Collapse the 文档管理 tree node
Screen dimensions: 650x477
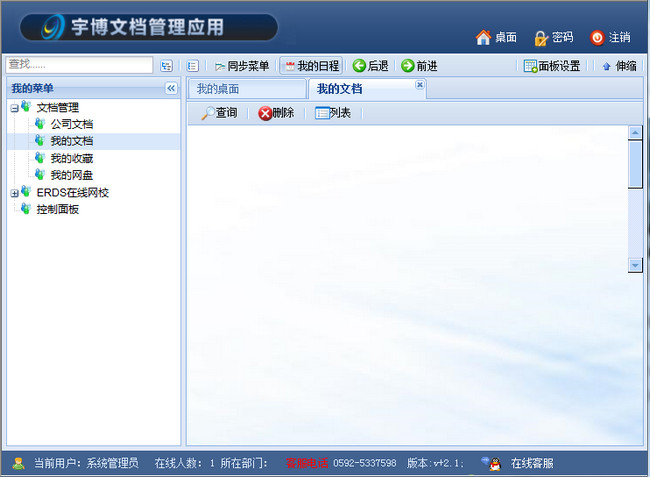[x=15, y=109]
